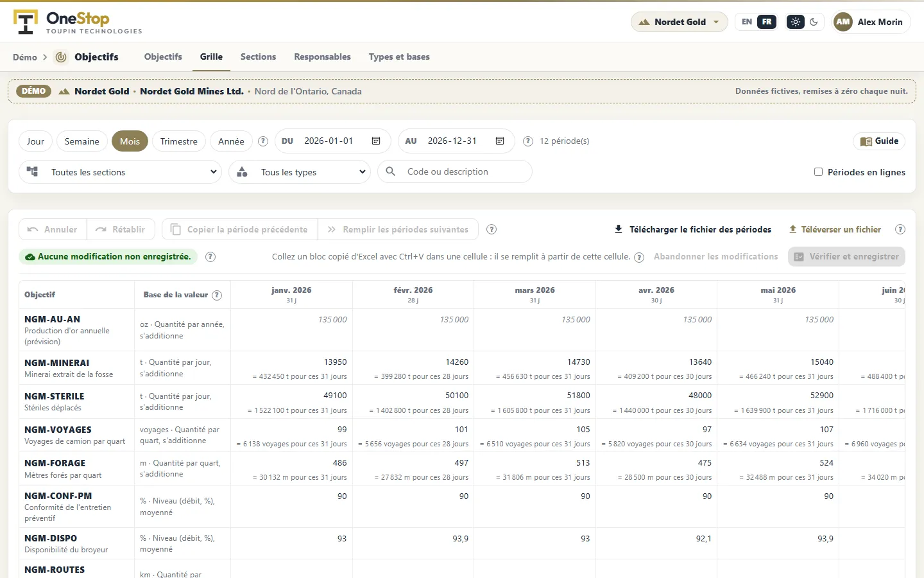Click the OneStop Toupin Technologies logo

coord(78,22)
